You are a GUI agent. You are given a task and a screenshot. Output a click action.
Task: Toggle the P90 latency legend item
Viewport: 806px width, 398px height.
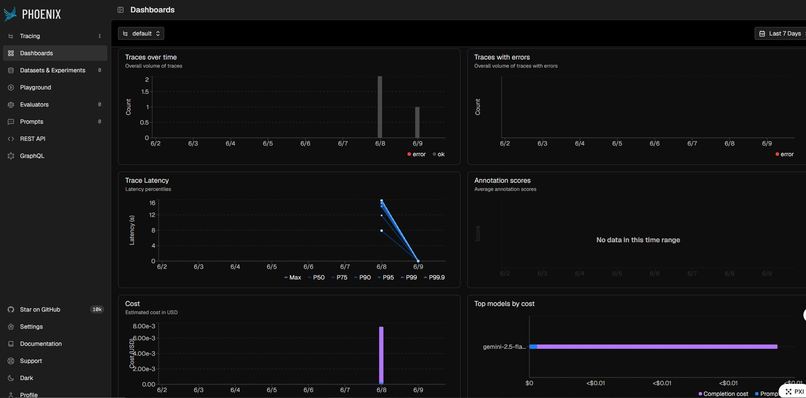tap(363, 278)
